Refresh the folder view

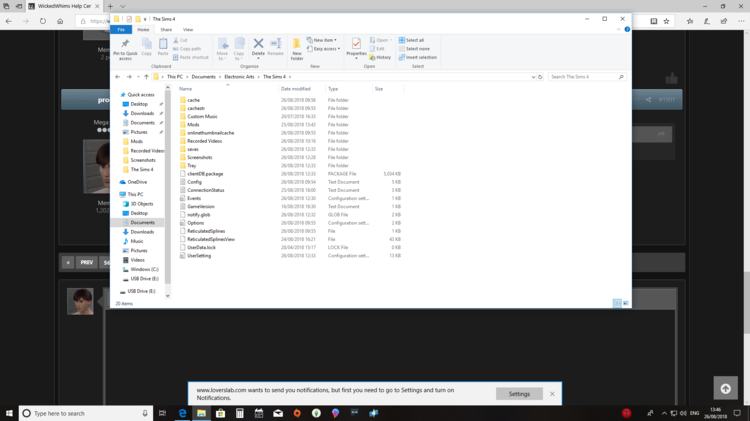(x=540, y=77)
